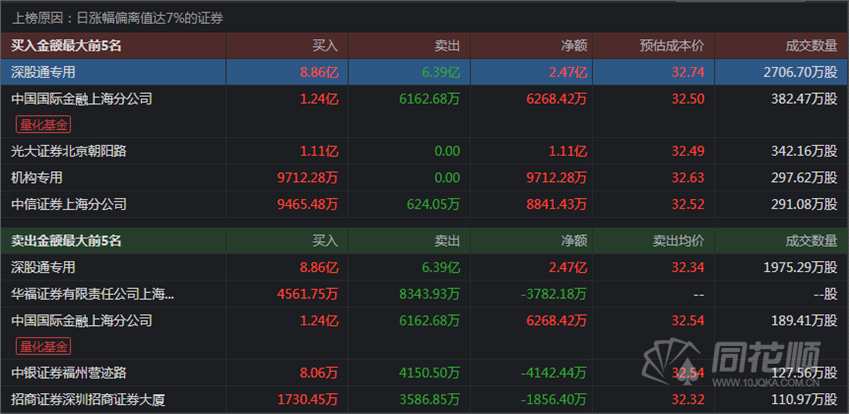Click the -3782.18万 net amount cell

click(x=553, y=294)
